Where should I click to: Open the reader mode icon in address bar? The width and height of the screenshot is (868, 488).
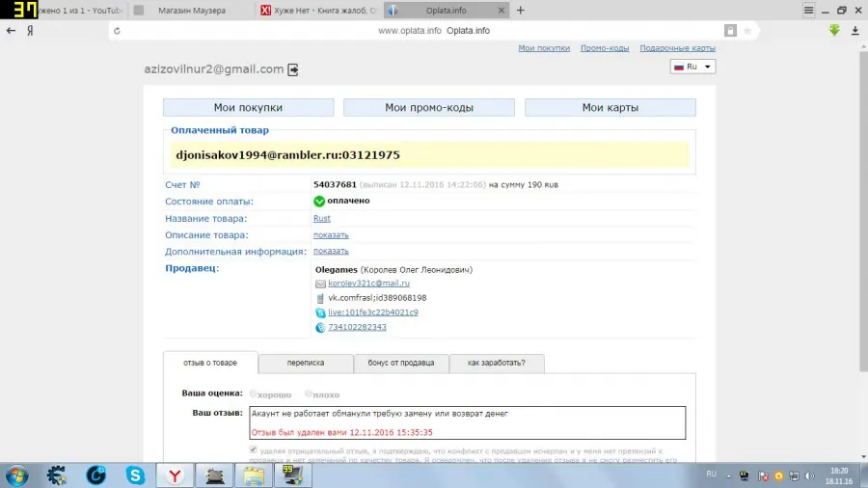730,31
